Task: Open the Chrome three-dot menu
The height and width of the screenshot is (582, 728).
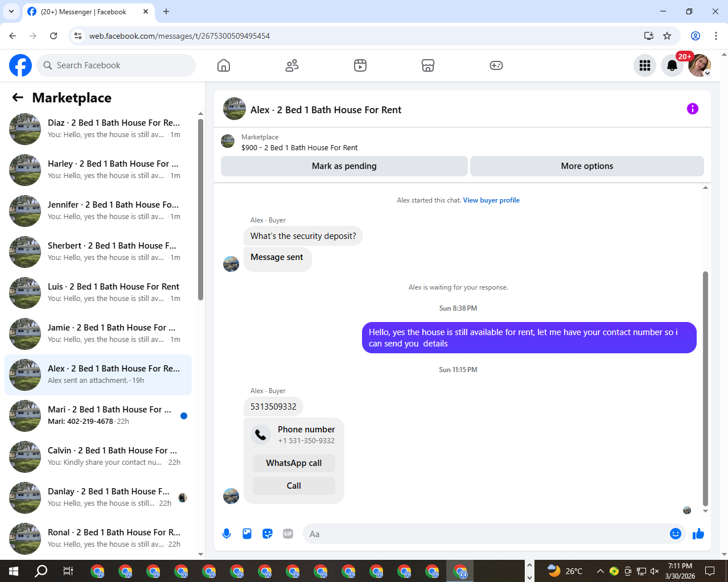Action: (x=716, y=36)
